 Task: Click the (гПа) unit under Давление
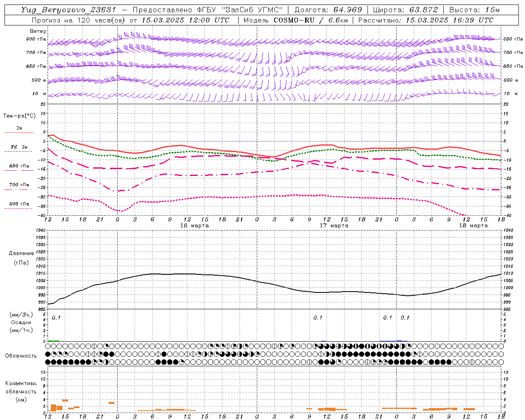click(x=21, y=262)
